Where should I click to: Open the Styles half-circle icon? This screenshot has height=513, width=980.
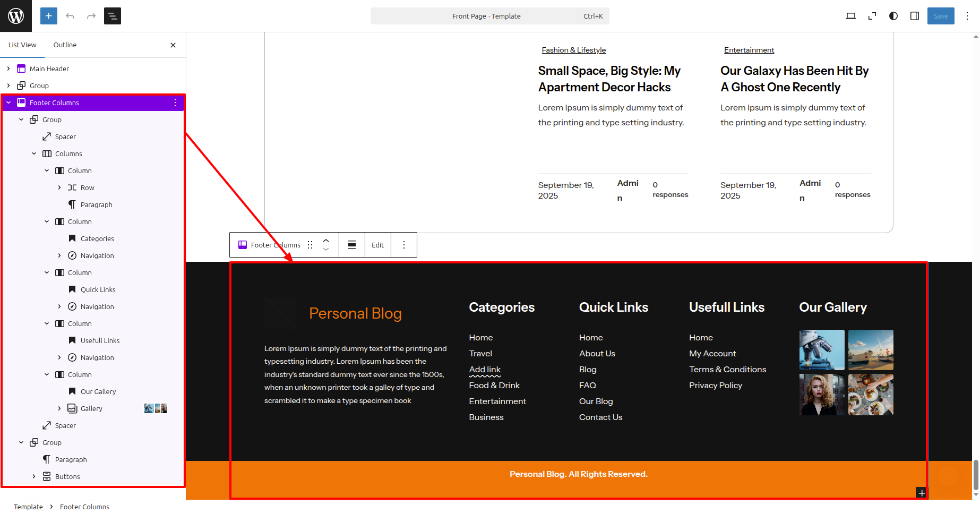coord(893,16)
